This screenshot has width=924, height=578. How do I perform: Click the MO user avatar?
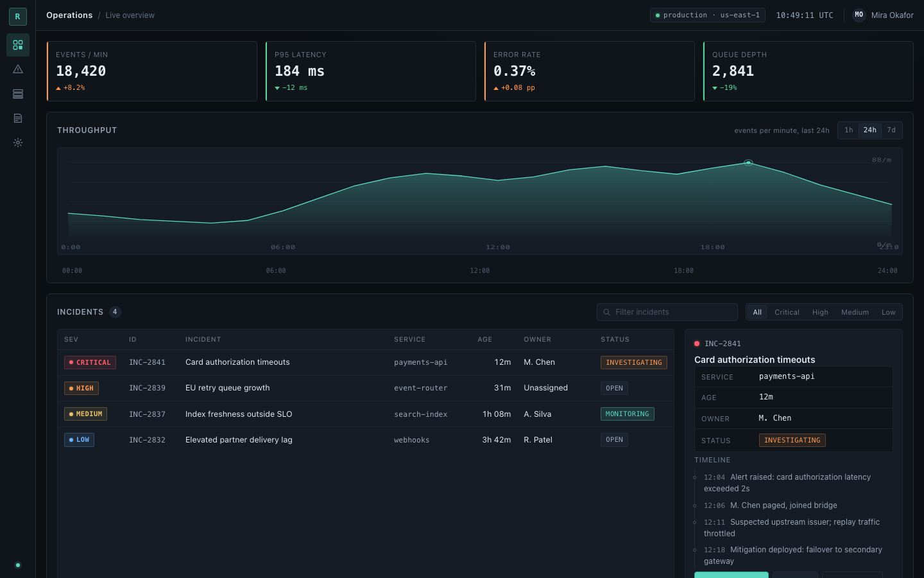coord(859,15)
